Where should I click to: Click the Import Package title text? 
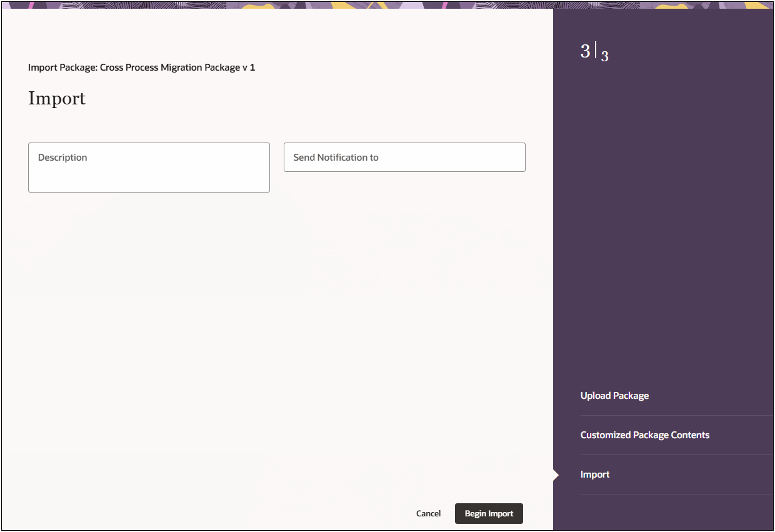(x=141, y=68)
